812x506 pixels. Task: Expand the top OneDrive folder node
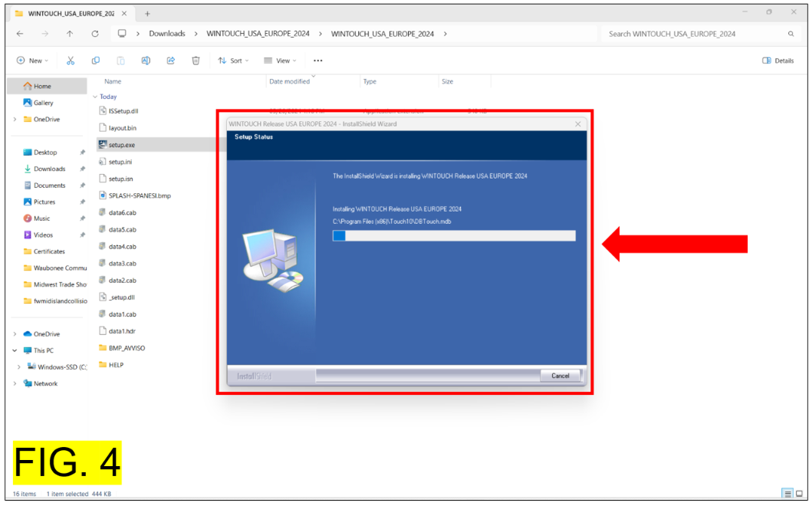(x=15, y=119)
